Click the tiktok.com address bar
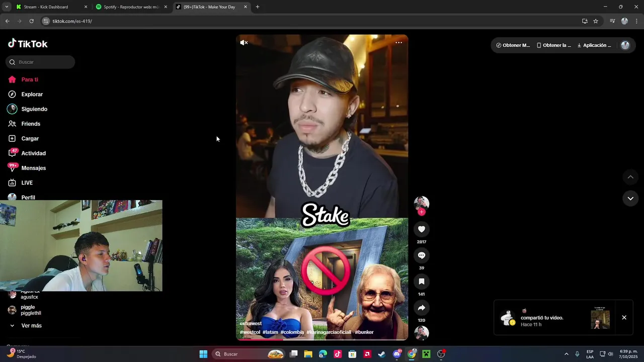Screen dimensions: 644x362 pos(312,21)
